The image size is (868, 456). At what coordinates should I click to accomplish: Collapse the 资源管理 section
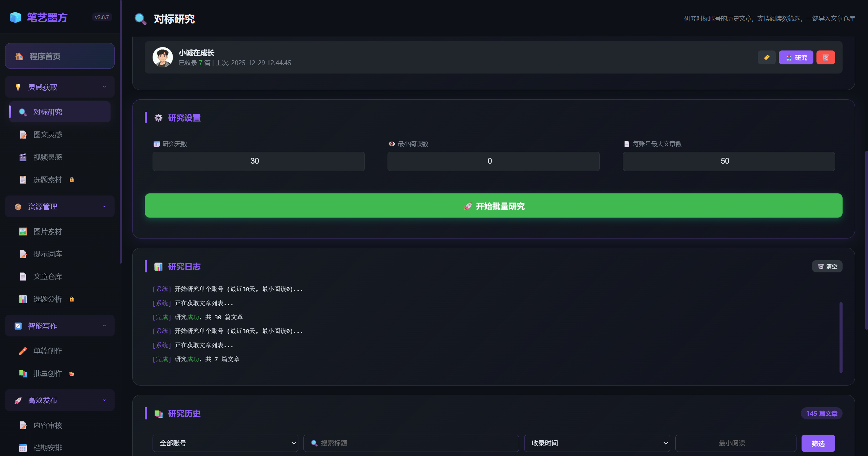(x=60, y=206)
